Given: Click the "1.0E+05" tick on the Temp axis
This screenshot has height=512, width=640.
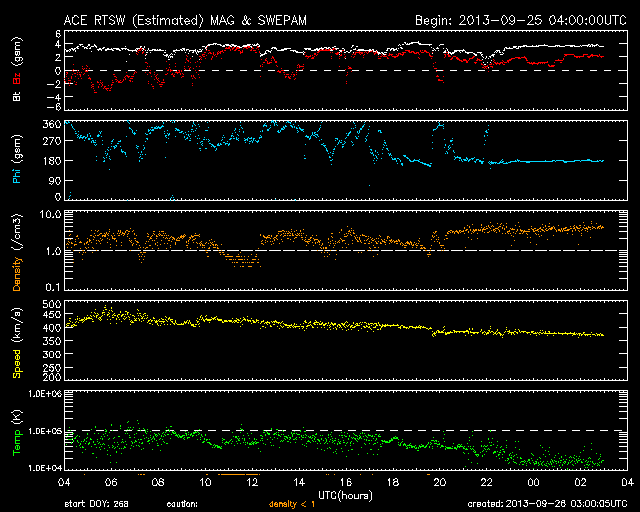Looking at the screenshot, I should coord(45,431).
